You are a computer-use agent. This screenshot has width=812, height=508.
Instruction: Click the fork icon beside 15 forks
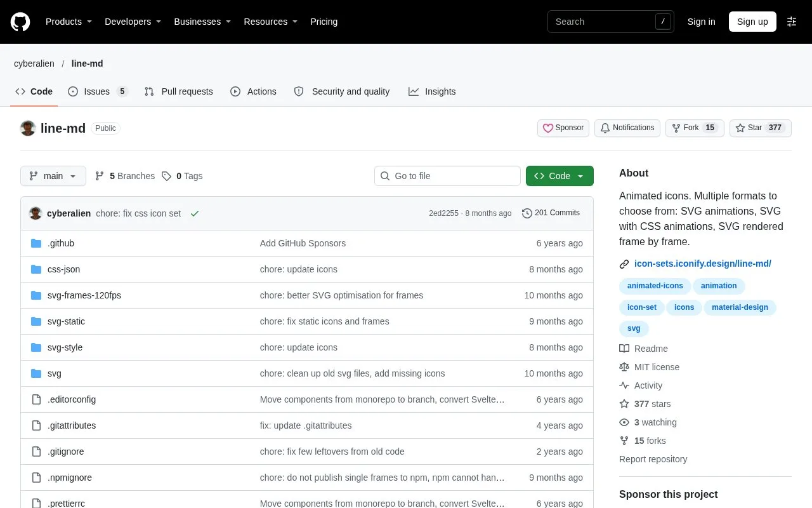624,441
